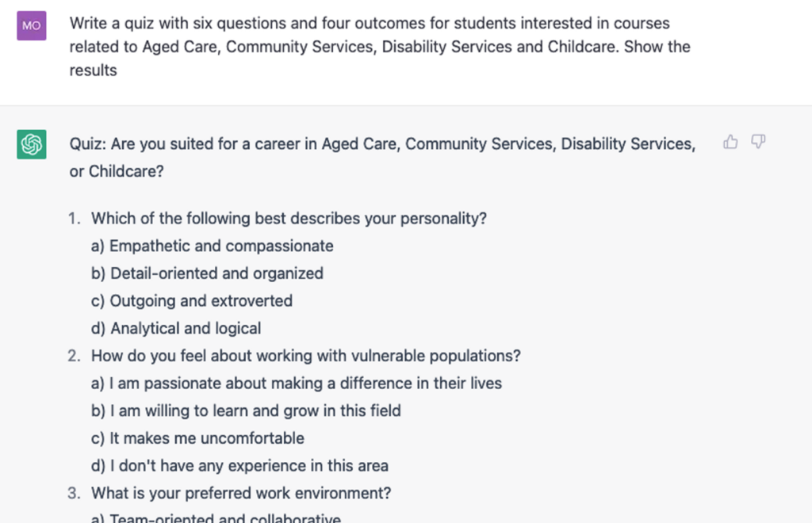The height and width of the screenshot is (523, 812).
Task: Give the response a thumbs down
Action: coord(758,142)
